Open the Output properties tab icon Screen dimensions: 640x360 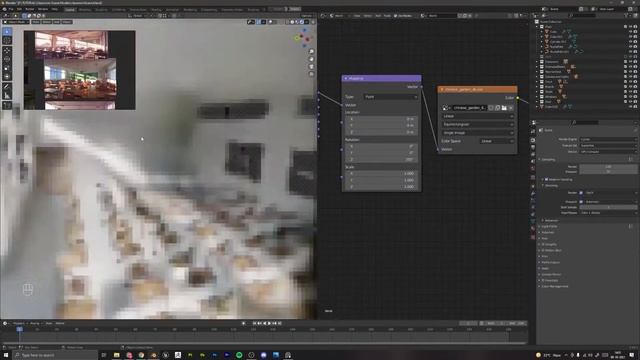point(533,147)
